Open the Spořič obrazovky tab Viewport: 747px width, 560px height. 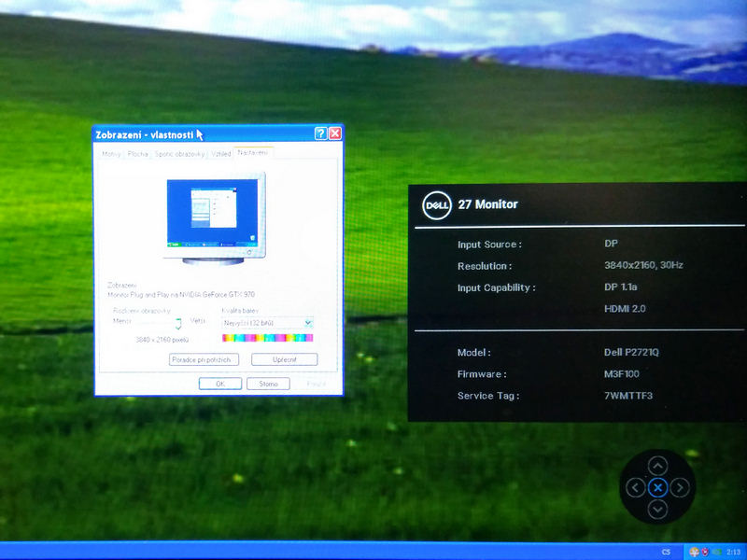click(179, 154)
